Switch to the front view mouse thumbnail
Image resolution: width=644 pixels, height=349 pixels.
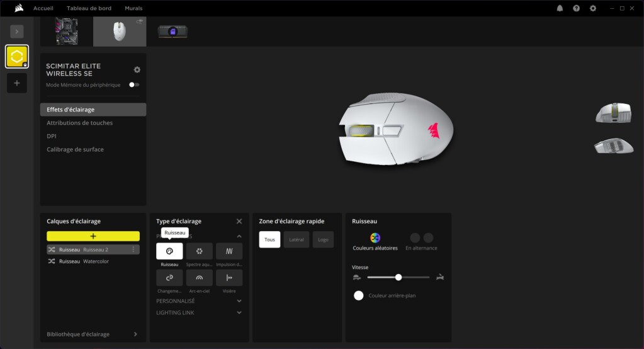tap(614, 113)
